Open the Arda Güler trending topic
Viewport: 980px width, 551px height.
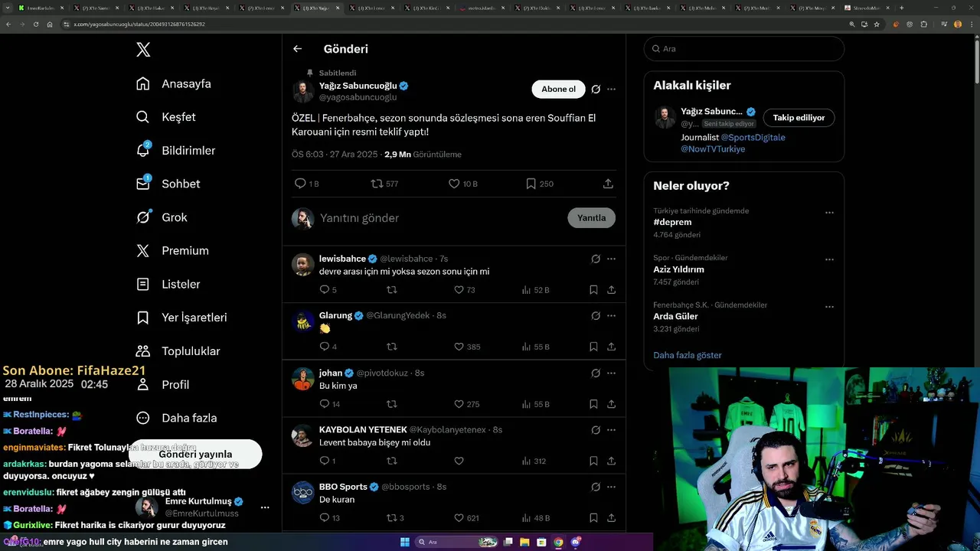pos(675,316)
